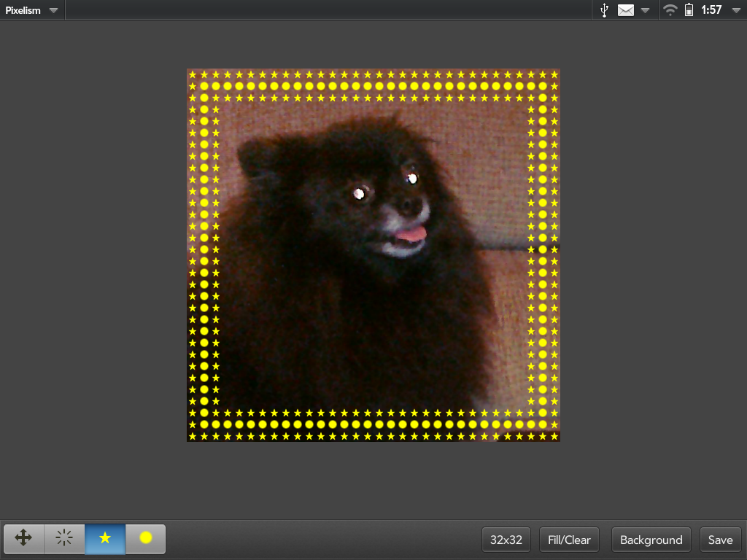Save the pixel artwork
The image size is (747, 560).
coord(720,540)
